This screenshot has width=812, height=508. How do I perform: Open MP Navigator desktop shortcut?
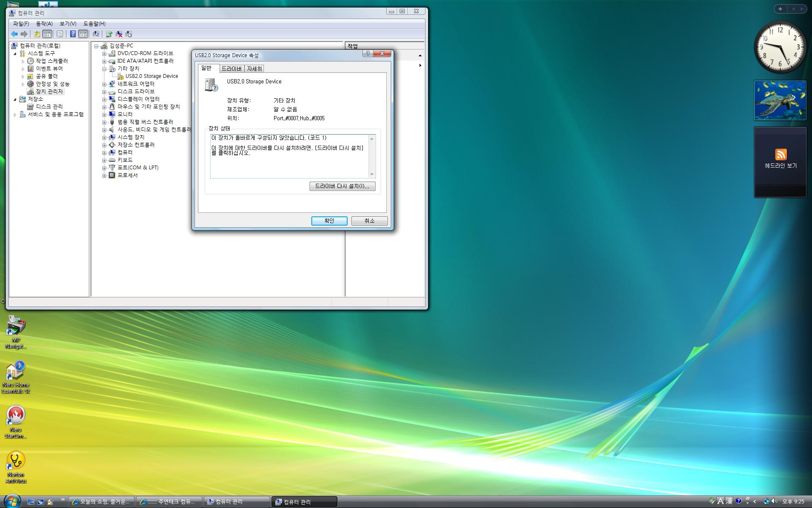coord(16,332)
